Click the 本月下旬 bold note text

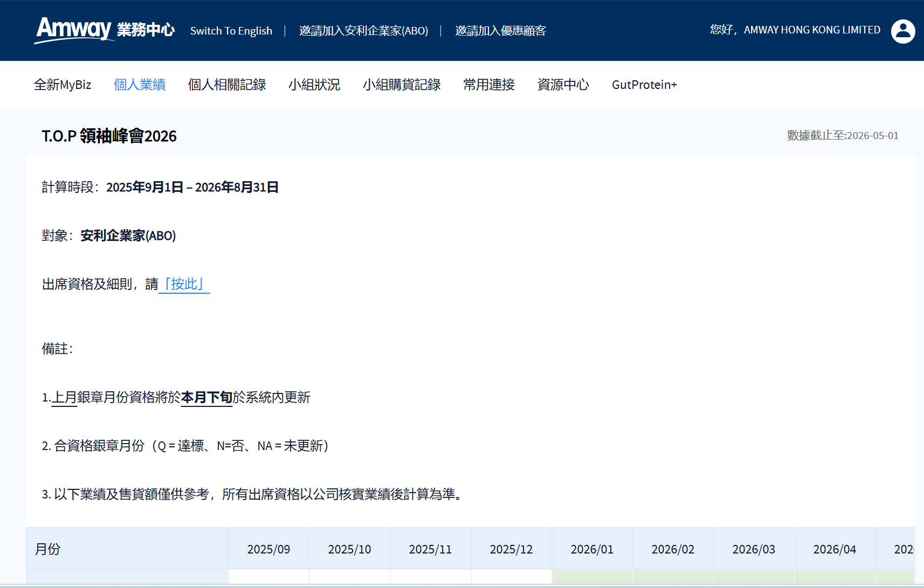click(x=206, y=397)
